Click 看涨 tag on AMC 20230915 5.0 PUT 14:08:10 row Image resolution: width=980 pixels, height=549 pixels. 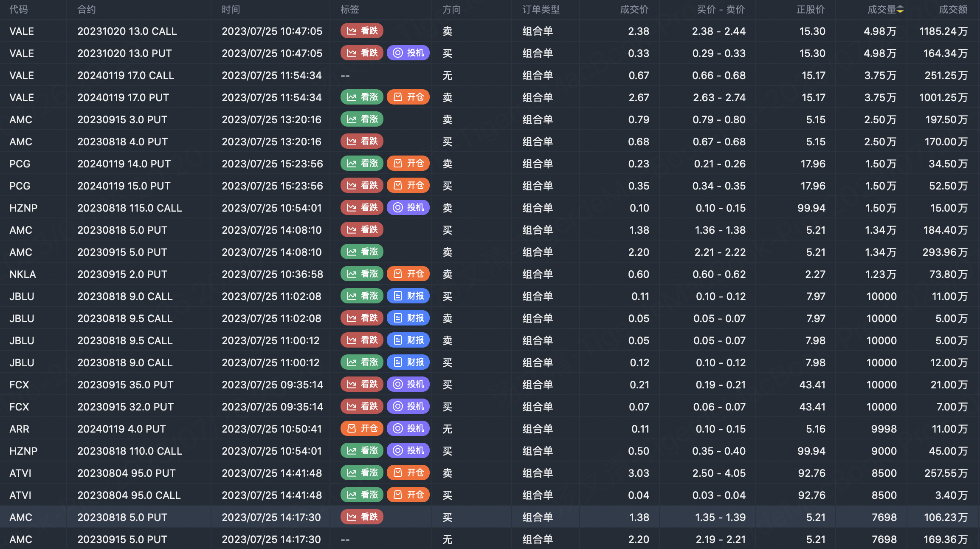pyautogui.click(x=362, y=252)
